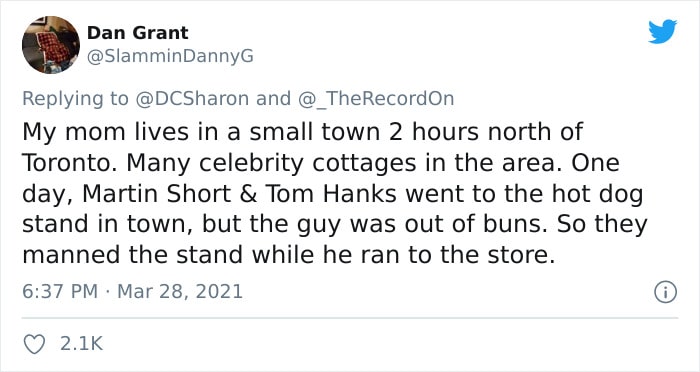Click the final line ending "to the store."
The image size is (700, 372).
[x=288, y=255]
